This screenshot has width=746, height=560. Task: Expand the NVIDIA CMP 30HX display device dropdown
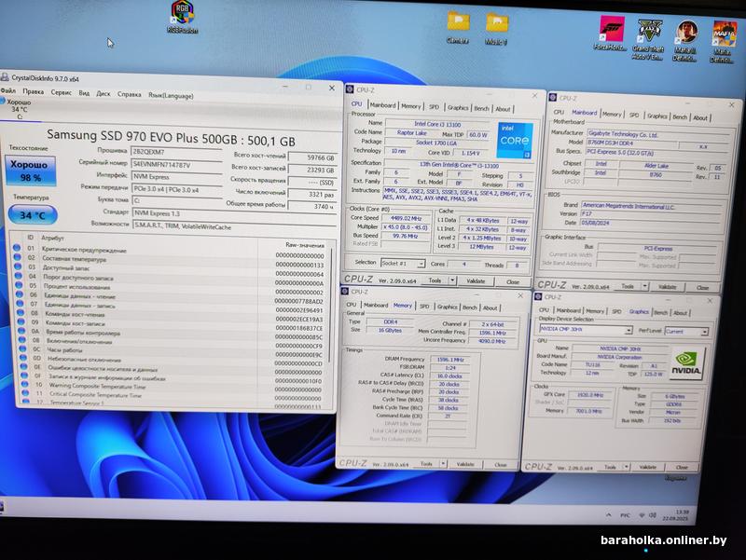coord(587,331)
